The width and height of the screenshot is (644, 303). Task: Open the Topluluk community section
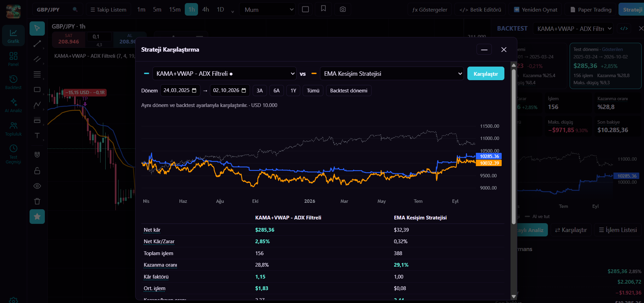click(x=13, y=128)
